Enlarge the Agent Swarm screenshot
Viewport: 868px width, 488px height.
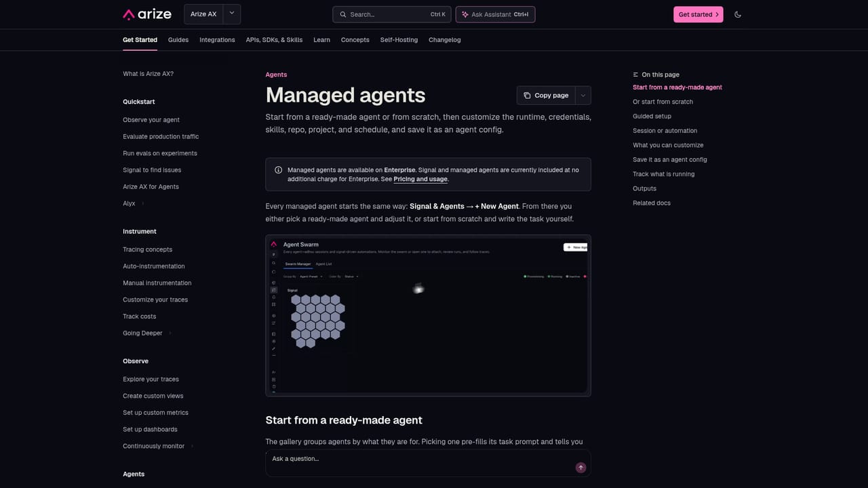coord(428,315)
